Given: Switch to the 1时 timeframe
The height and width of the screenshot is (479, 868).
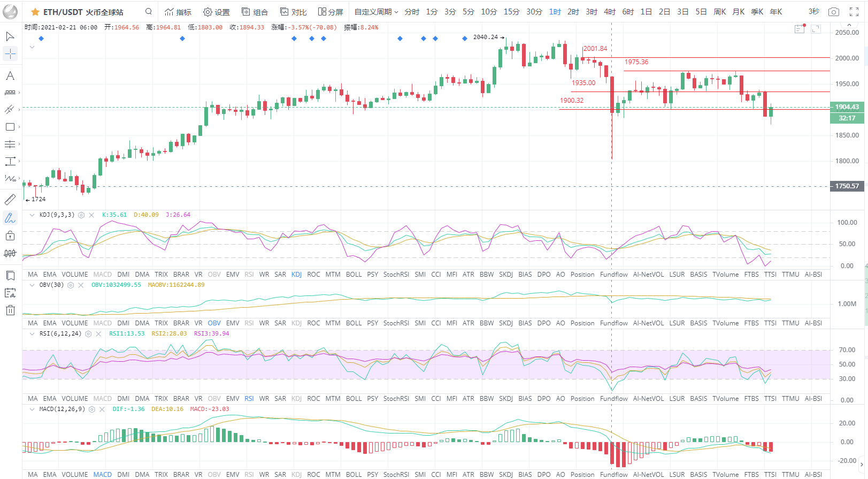Looking at the screenshot, I should tap(555, 12).
